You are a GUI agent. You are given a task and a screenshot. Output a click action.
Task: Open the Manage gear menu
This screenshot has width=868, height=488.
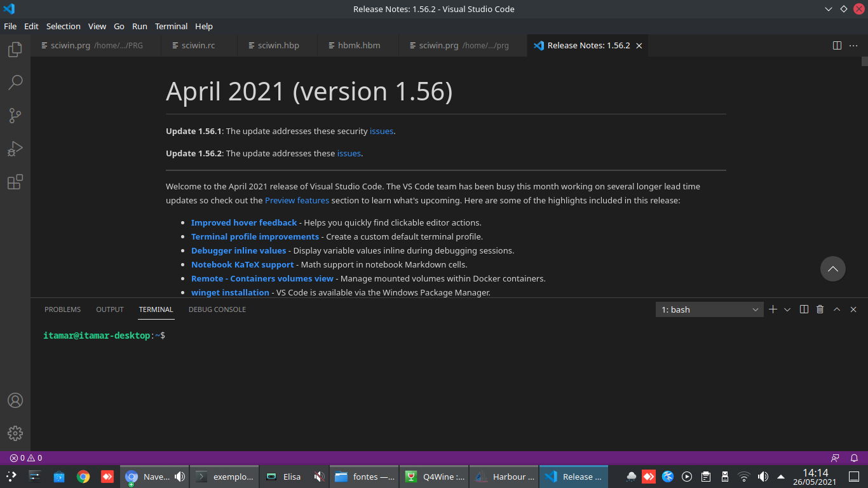(x=15, y=433)
